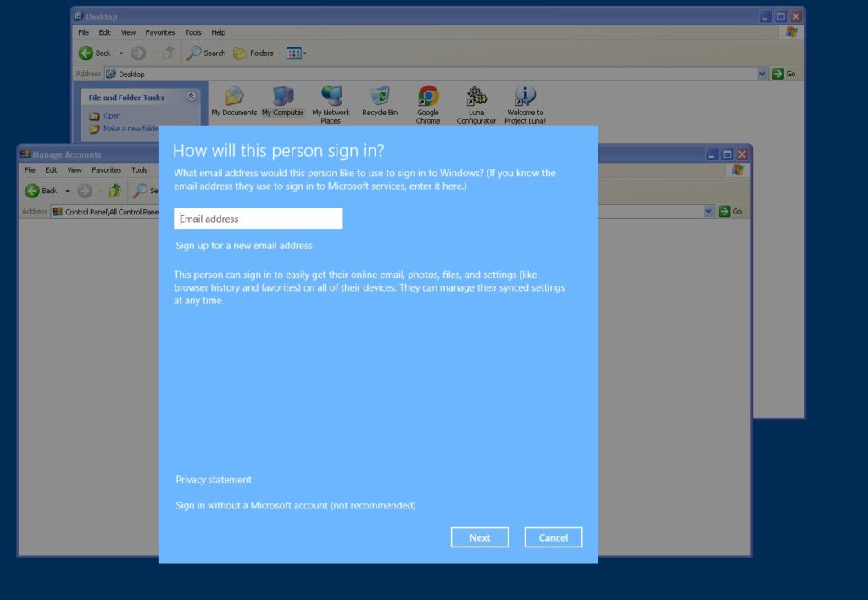Focus the Email address text field

tap(259, 219)
